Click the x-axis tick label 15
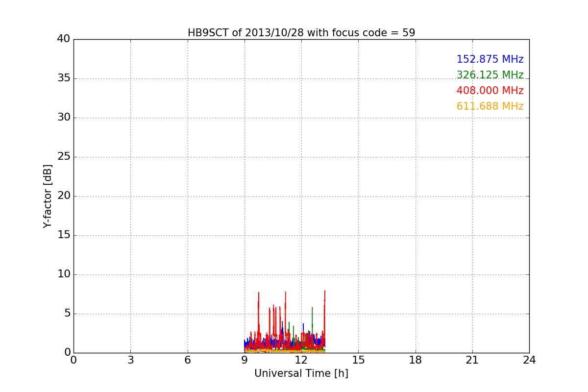 tap(358, 360)
